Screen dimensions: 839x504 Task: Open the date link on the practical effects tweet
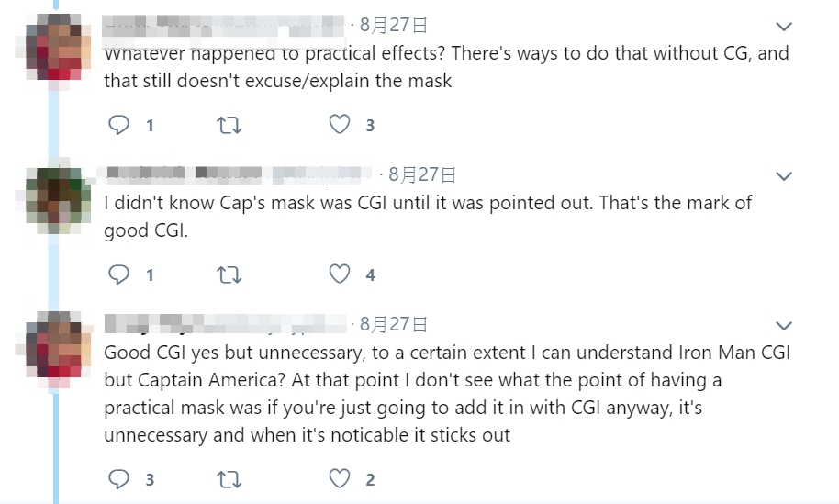point(394,26)
